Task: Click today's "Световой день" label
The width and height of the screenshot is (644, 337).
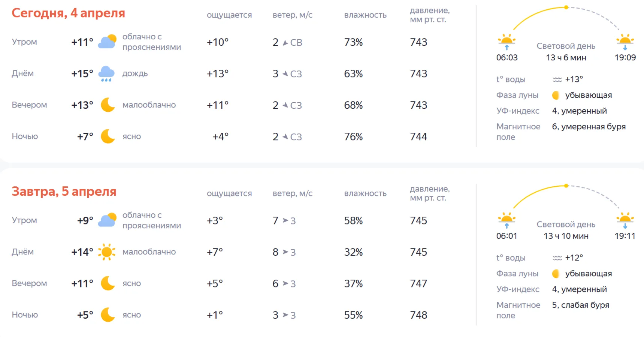Action: pos(566,46)
